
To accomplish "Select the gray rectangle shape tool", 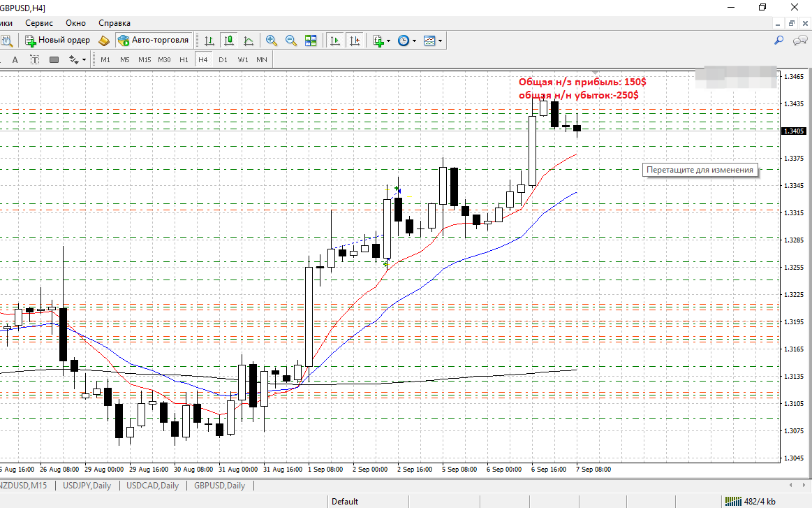I will 54,59.
